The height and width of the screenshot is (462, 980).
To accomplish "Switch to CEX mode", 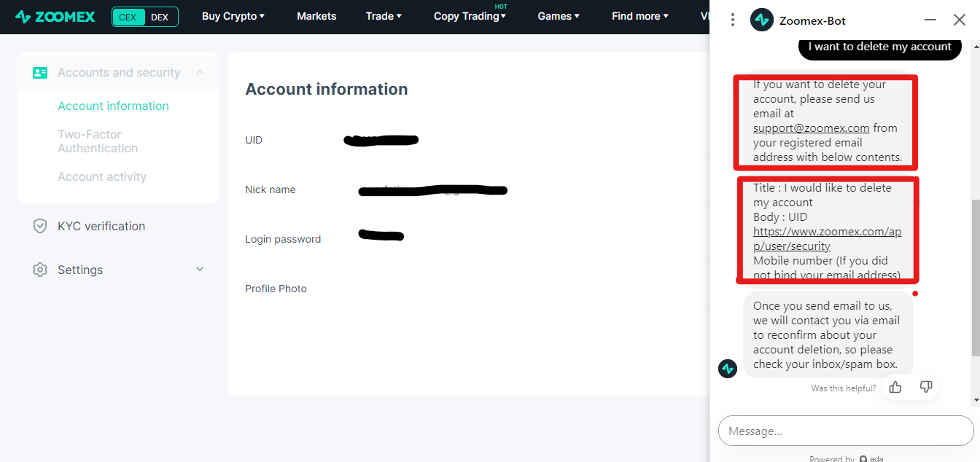I will [128, 17].
